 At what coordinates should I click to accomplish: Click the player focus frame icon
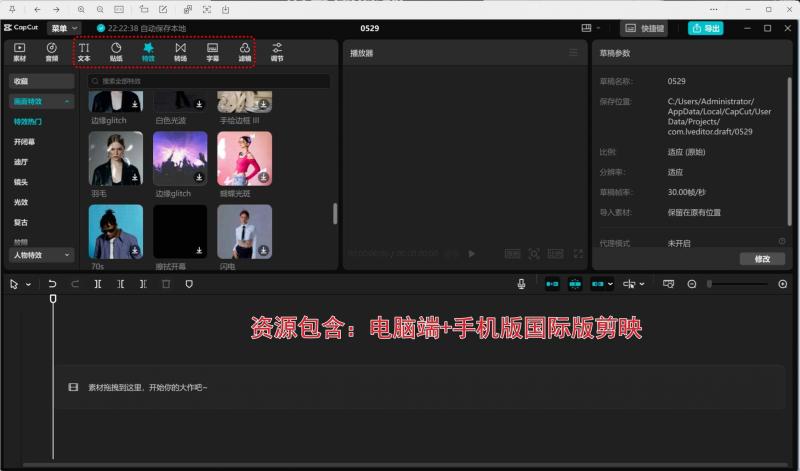[x=534, y=254]
